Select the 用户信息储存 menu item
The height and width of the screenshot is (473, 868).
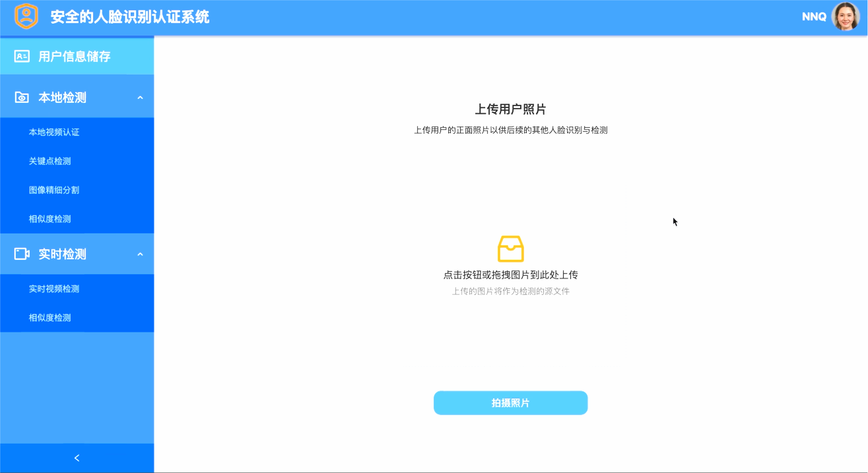[x=77, y=56]
